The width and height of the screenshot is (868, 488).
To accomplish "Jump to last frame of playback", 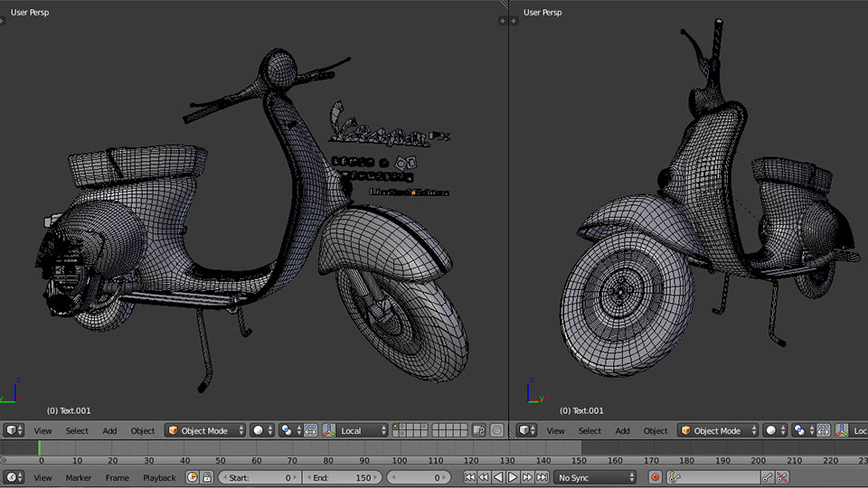I will point(542,477).
